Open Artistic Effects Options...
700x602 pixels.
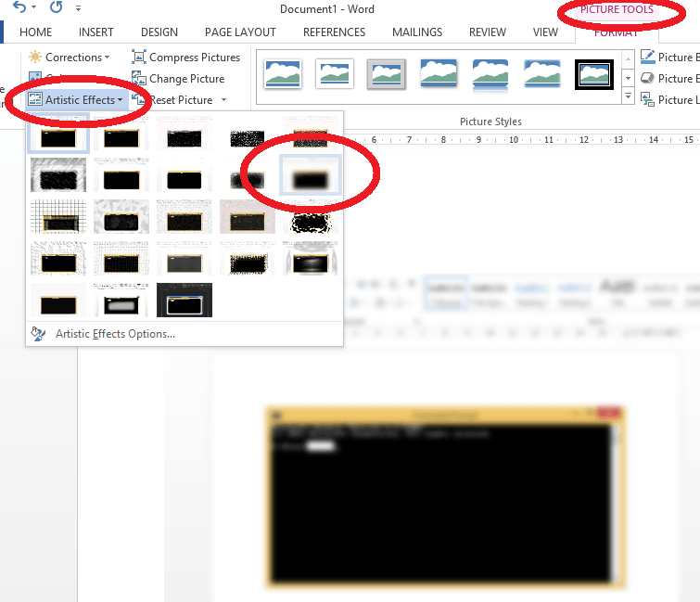pos(114,334)
